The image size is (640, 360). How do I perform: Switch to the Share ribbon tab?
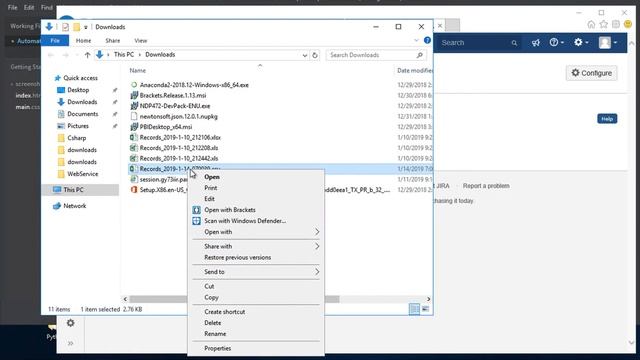113,41
